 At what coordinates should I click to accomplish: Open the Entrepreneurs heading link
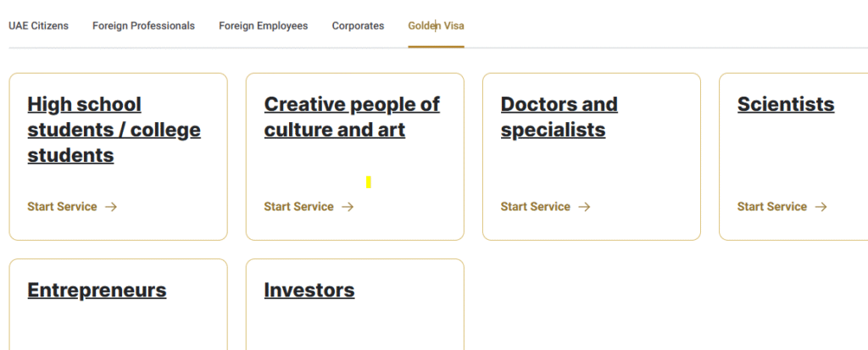tap(97, 290)
